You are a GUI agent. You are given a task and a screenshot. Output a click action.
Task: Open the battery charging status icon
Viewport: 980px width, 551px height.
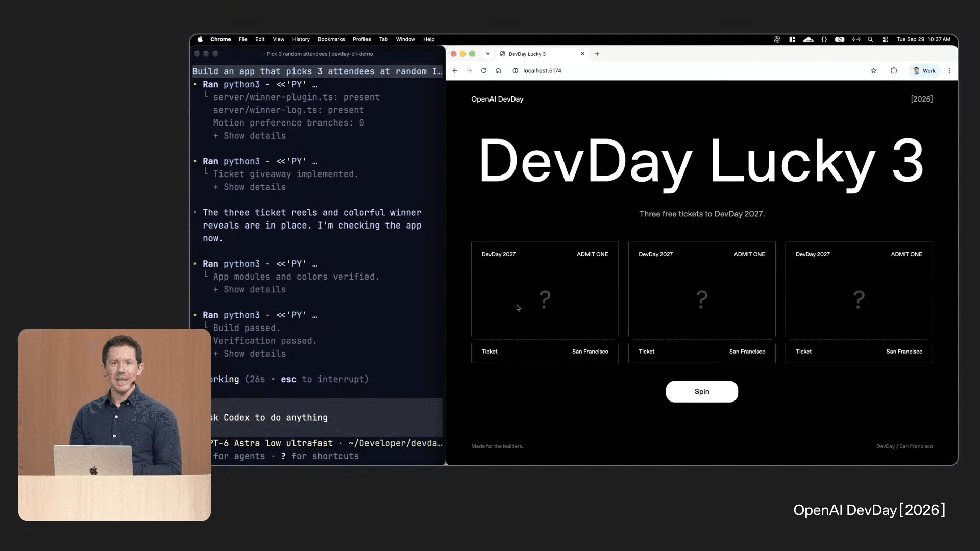(840, 39)
